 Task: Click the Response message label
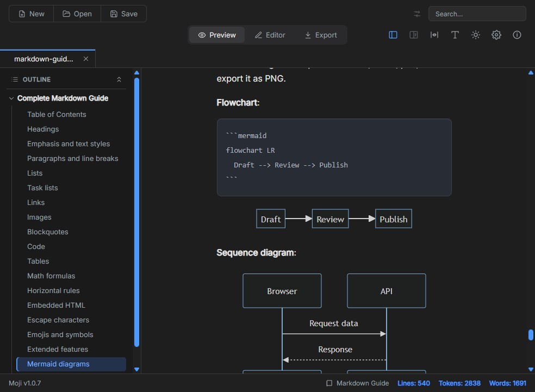[335, 350]
